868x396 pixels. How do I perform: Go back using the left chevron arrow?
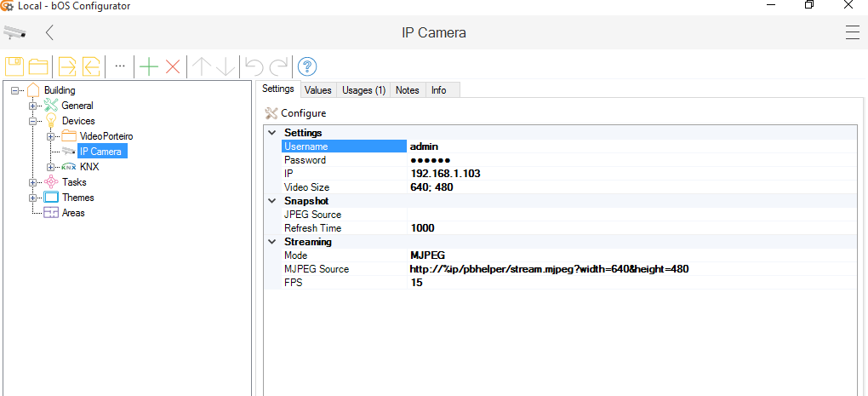pos(50,33)
